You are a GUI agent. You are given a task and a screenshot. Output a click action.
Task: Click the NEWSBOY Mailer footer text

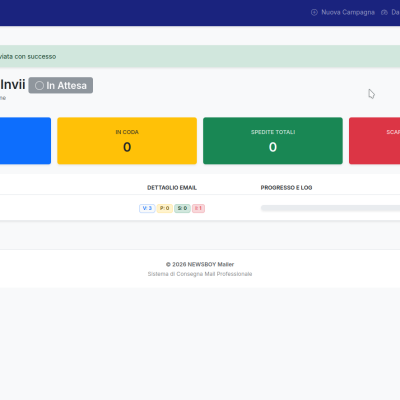(200, 264)
